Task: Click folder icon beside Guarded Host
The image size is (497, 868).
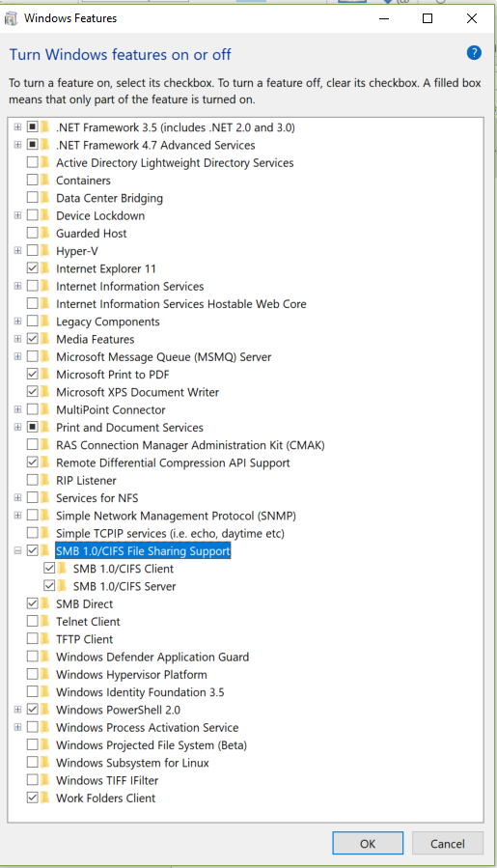Action: point(44,233)
